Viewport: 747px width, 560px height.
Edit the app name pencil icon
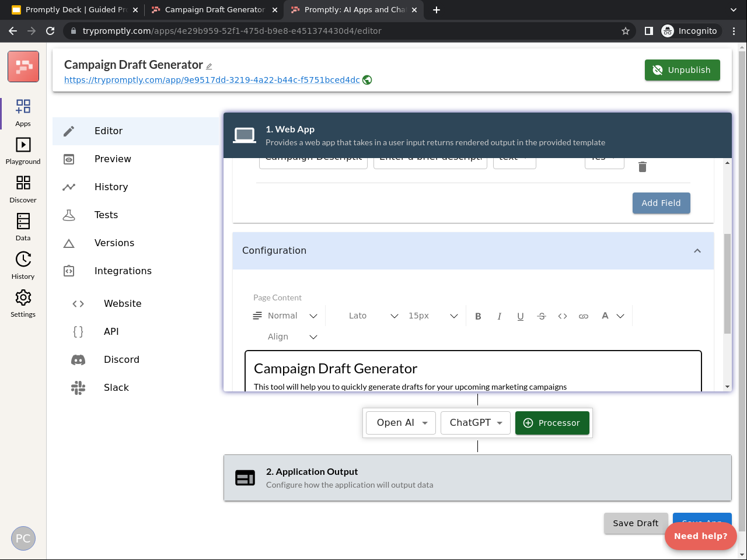(x=209, y=66)
